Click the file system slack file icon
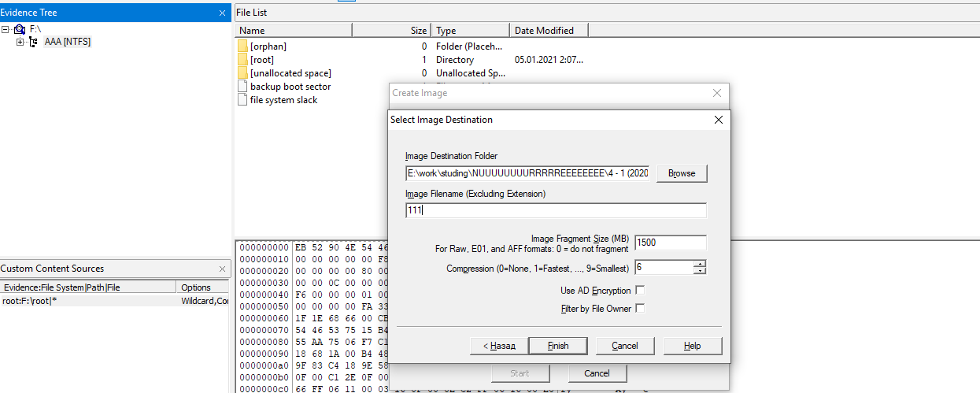 (242, 100)
